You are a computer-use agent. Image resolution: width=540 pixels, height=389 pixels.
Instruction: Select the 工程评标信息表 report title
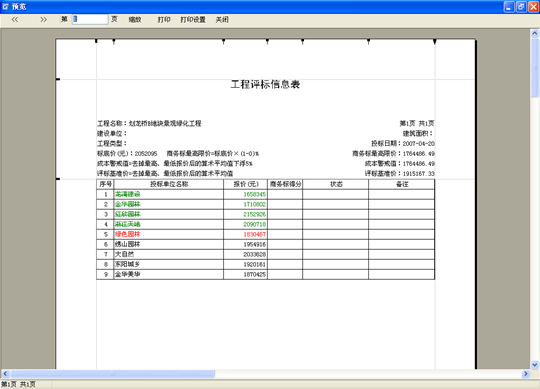coord(265,84)
